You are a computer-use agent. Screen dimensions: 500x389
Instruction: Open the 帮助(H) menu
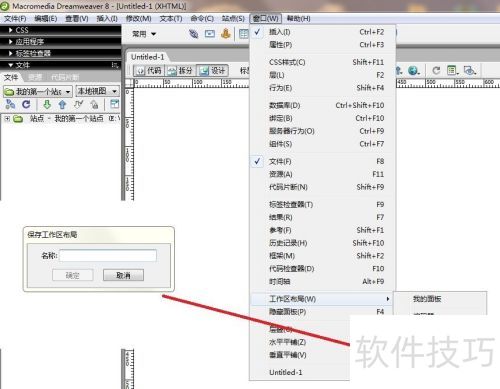298,19
